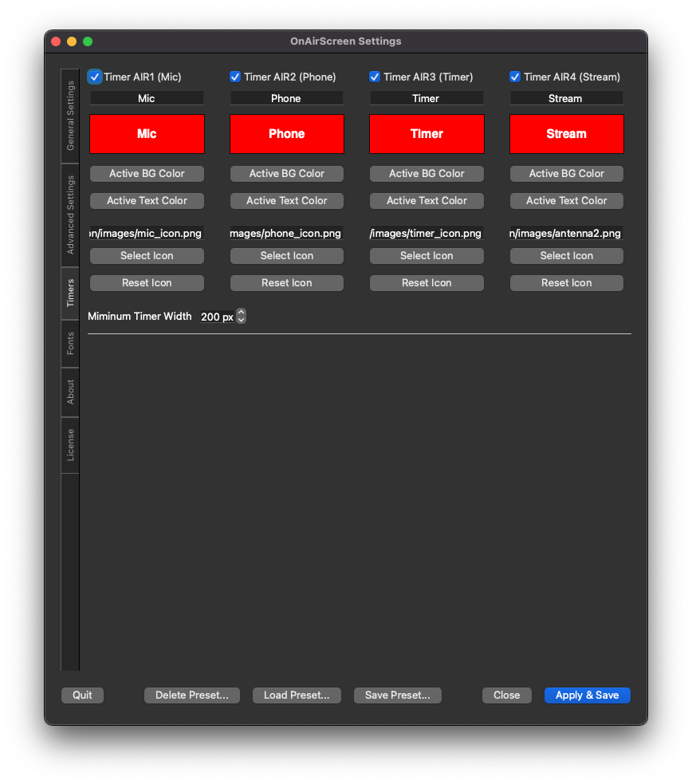Switch to the About tab
The image size is (692, 784).
(x=70, y=392)
